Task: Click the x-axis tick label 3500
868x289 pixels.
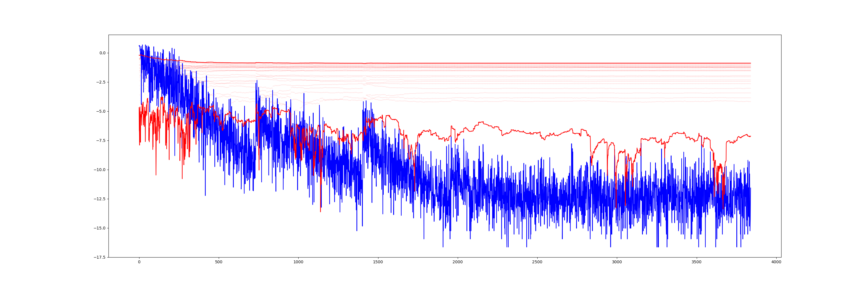Action: pyautogui.click(x=696, y=262)
